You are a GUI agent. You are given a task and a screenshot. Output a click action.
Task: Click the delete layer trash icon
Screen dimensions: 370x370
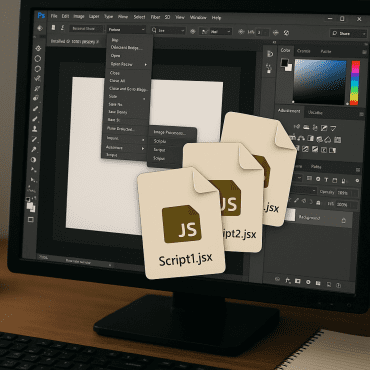point(338,286)
